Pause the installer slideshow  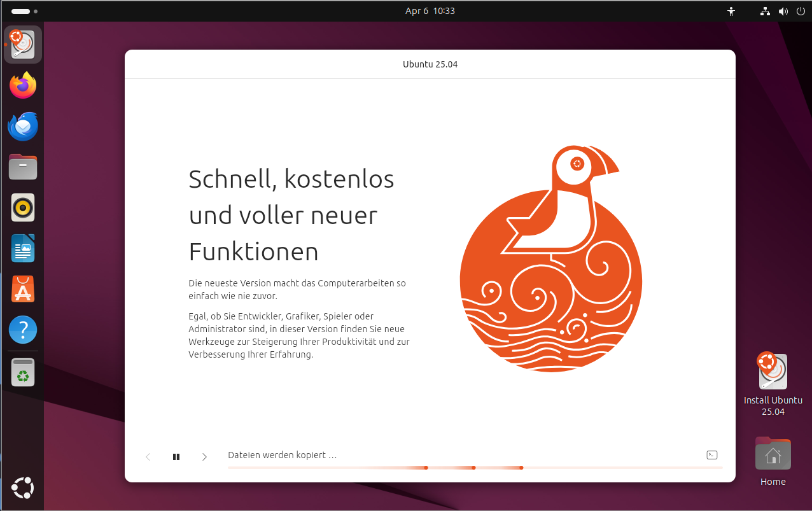[176, 457]
